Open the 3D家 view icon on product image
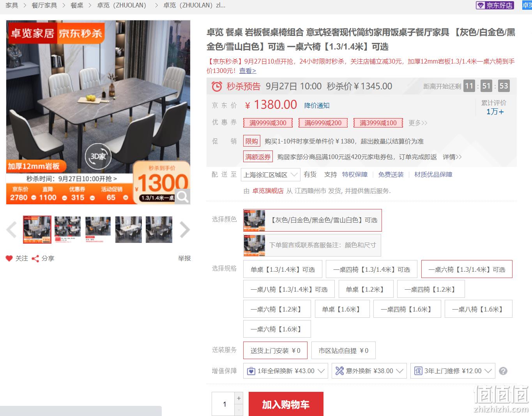This screenshot has width=532, height=416. 98,156
